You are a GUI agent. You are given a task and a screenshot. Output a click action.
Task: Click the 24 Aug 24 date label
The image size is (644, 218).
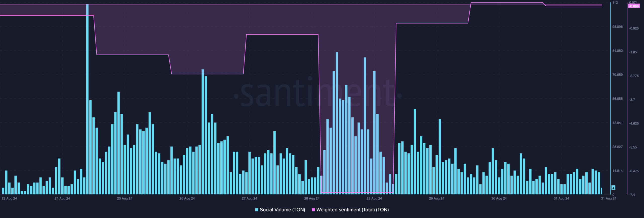point(62,198)
